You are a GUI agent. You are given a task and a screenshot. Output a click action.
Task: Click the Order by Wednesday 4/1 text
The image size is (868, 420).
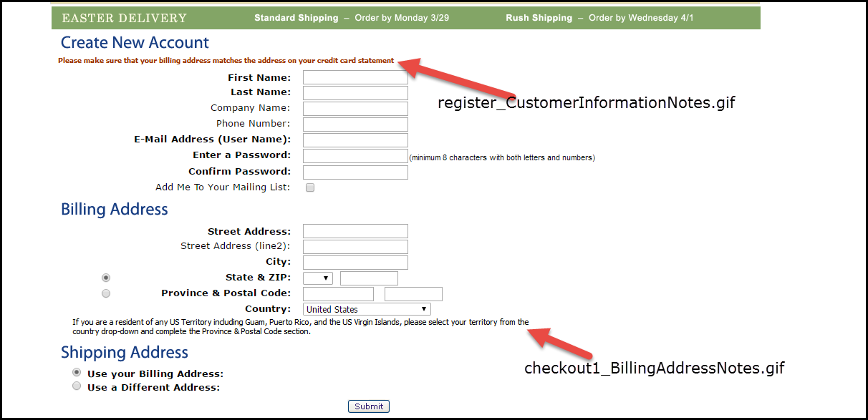pyautogui.click(x=642, y=18)
